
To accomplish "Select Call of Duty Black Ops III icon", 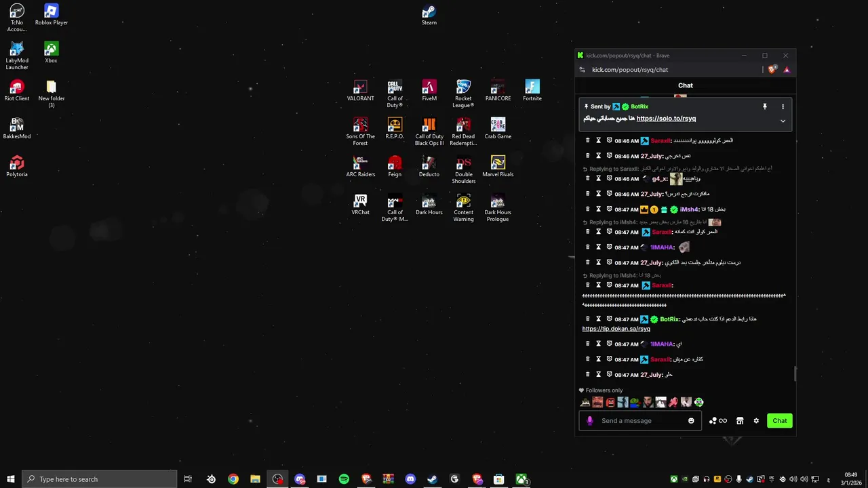I will 429,132.
